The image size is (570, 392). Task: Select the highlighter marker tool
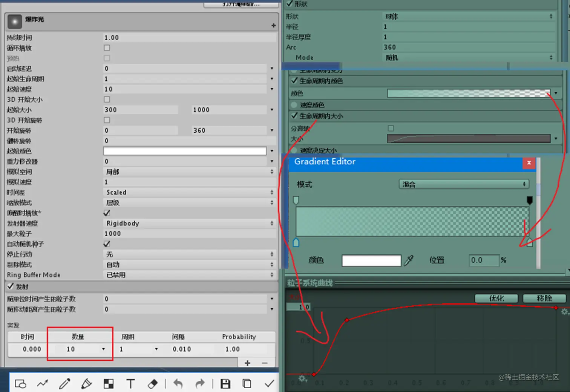86,384
